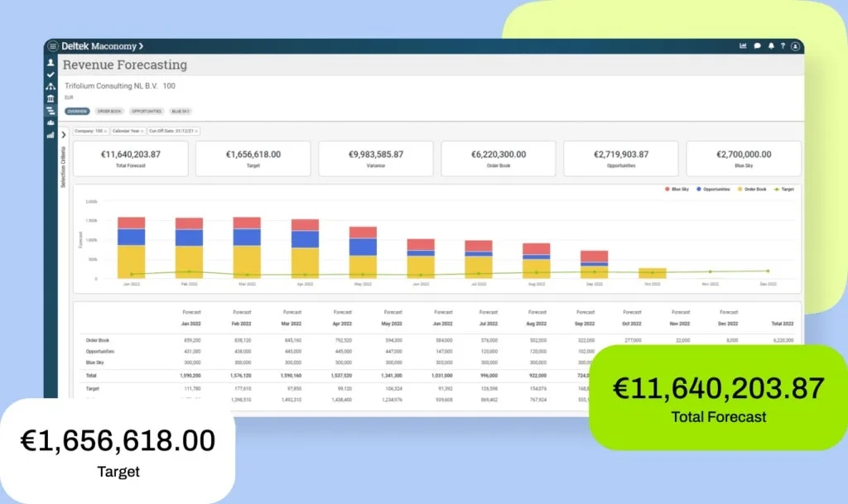Click the Total 2022 column header

click(x=782, y=324)
